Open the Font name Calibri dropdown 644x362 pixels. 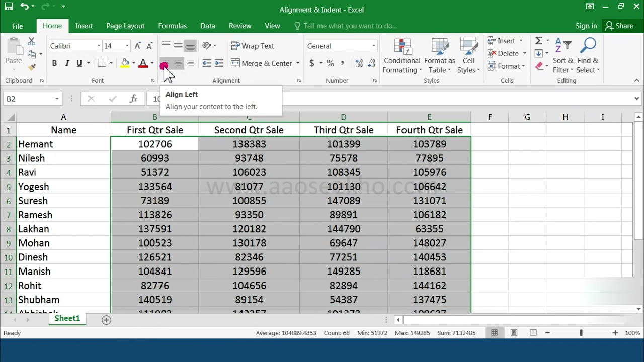pyautogui.click(x=99, y=46)
